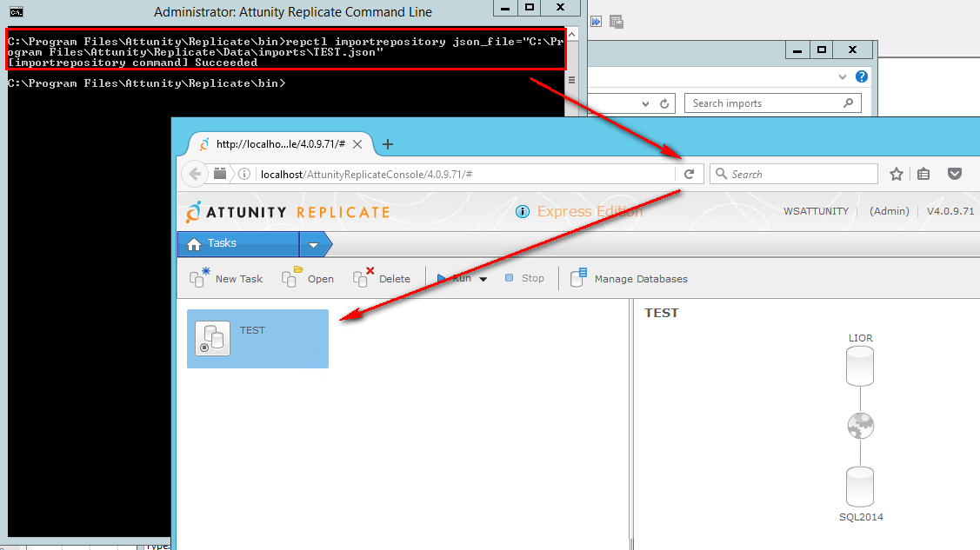
Task: Click the (Admin) user label
Action: pyautogui.click(x=889, y=211)
